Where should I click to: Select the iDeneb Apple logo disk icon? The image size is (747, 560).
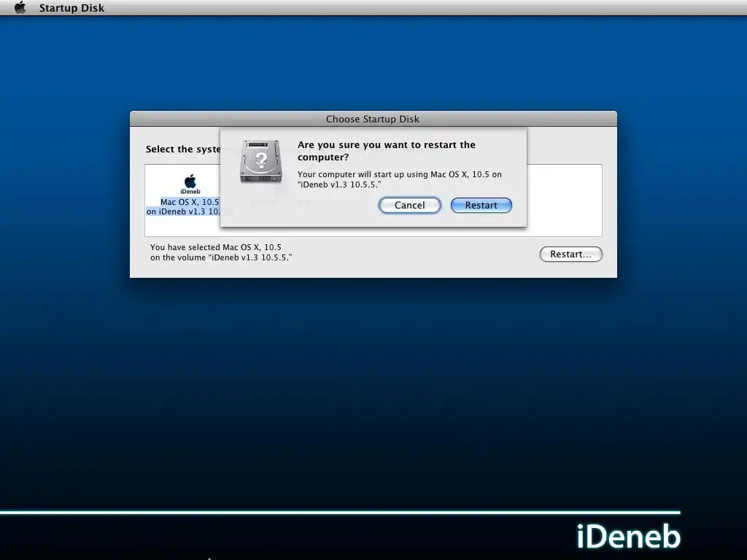pos(190,184)
